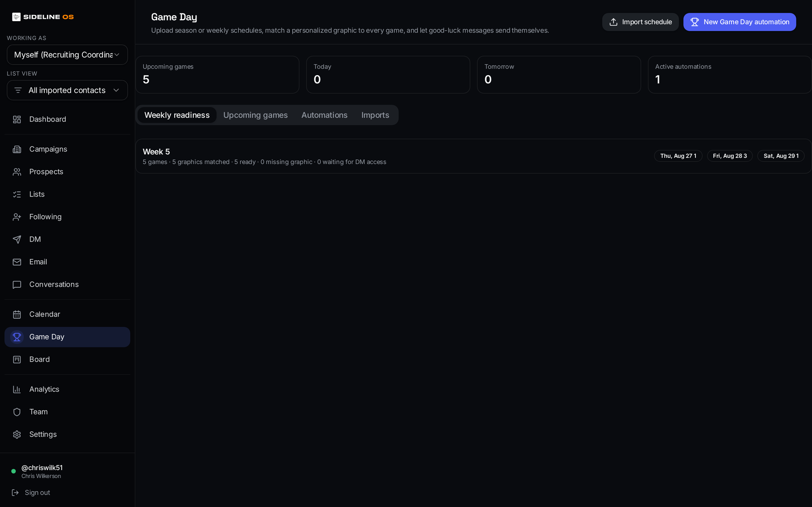This screenshot has width=812, height=507.
Task: Click the chevron in Working As selector
Action: (x=117, y=55)
